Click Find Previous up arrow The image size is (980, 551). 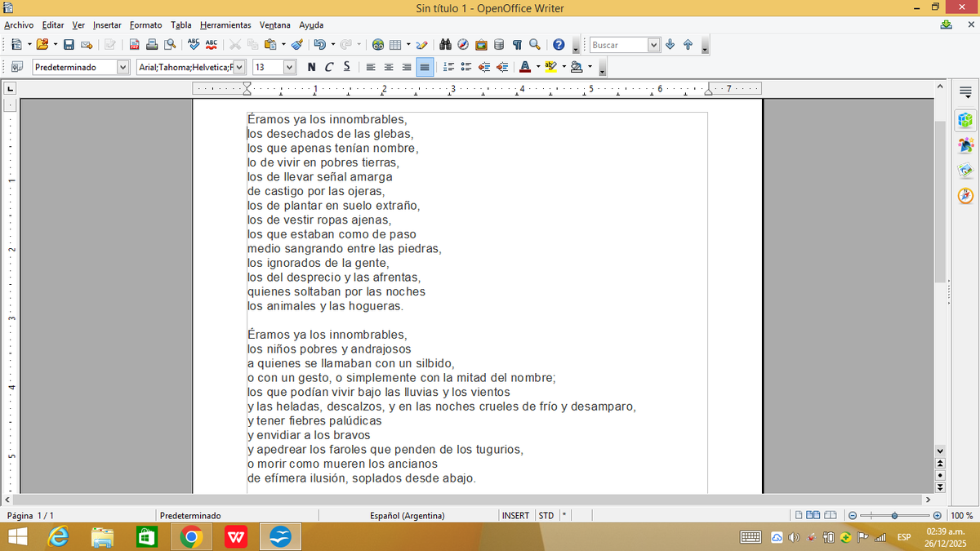pyautogui.click(x=688, y=45)
